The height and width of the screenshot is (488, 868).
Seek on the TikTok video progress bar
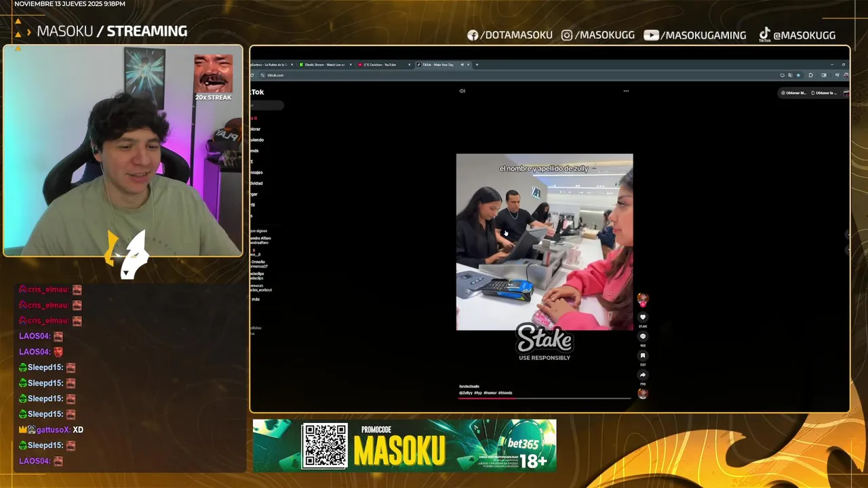tap(545, 399)
